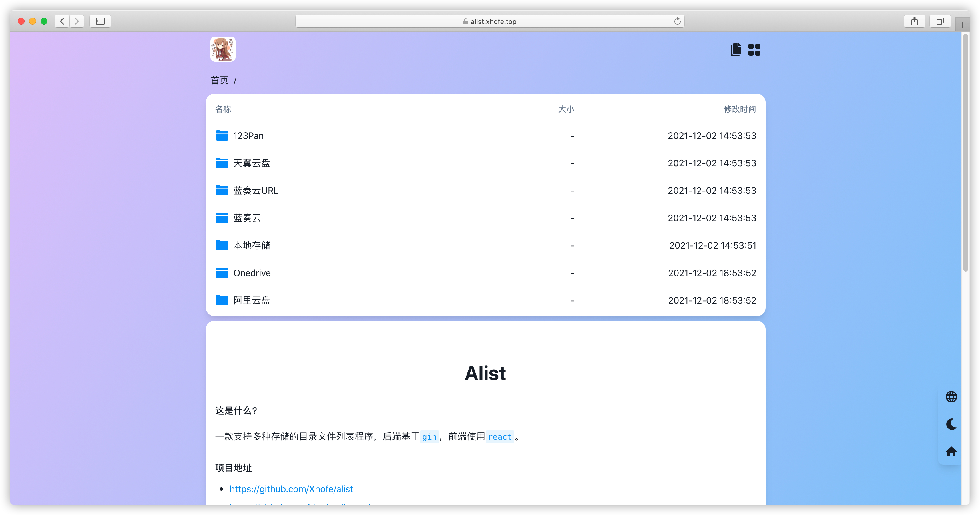Viewport: 980px width, 515px height.
Task: Sort list by 名称 column header
Action: 223,109
